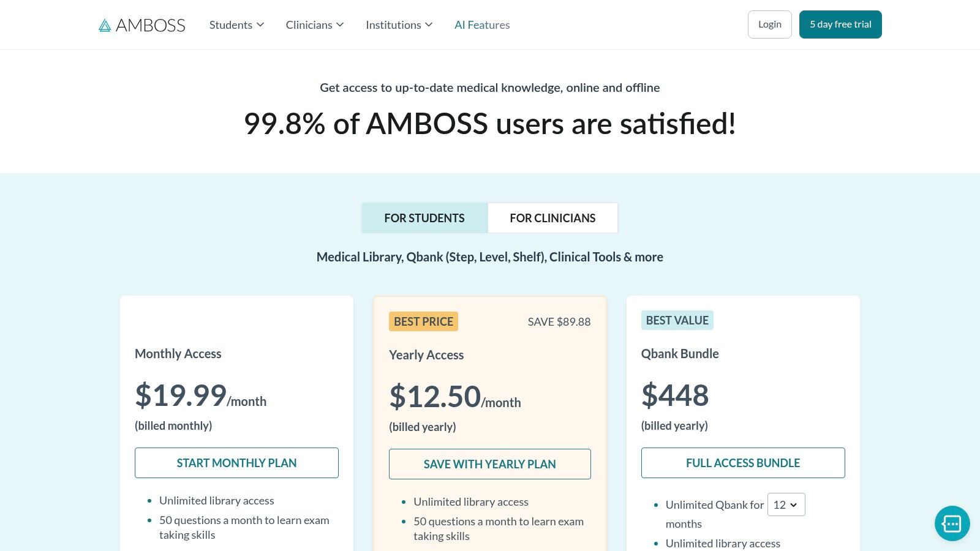
Task: Click the SAVE $89.88 label
Action: [559, 321]
